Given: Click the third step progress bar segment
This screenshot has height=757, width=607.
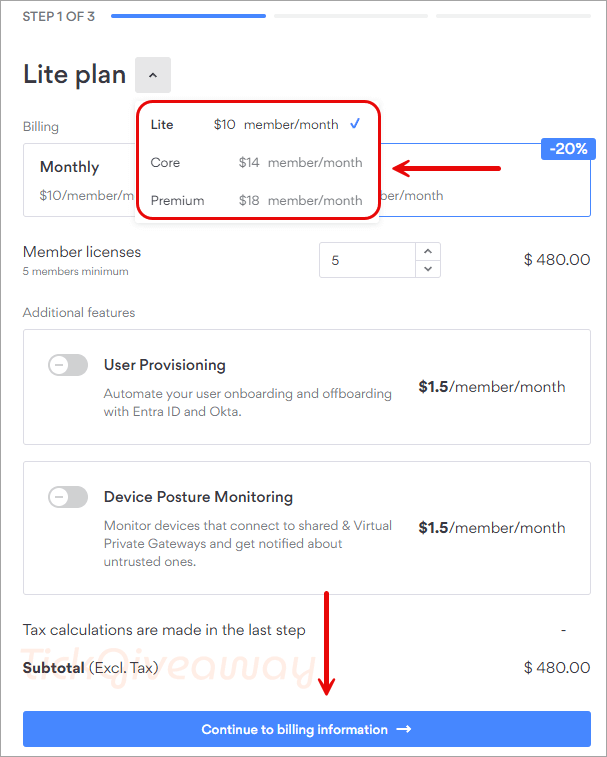Looking at the screenshot, I should click(513, 16).
